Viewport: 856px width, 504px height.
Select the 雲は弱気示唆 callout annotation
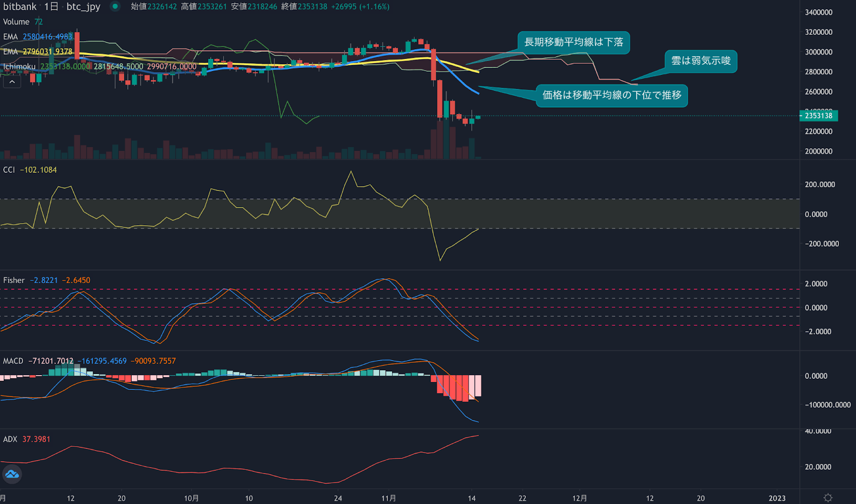(x=701, y=61)
